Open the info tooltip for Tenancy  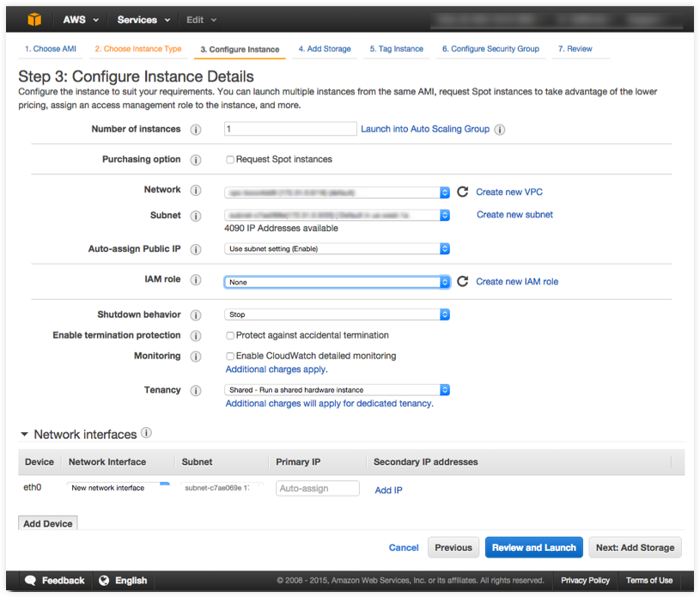(195, 390)
